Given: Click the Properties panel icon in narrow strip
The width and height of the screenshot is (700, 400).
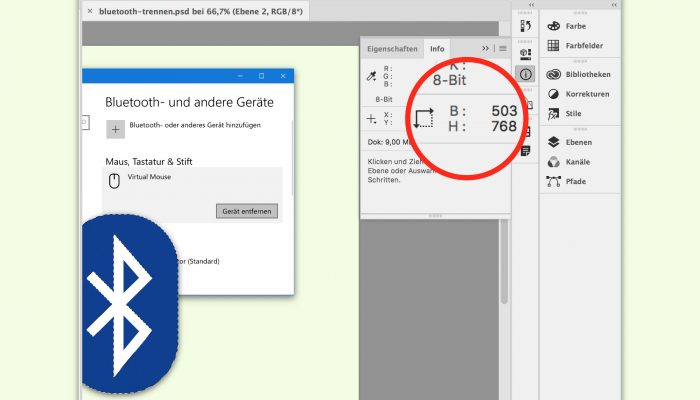Looking at the screenshot, I should pyautogui.click(x=525, y=54).
